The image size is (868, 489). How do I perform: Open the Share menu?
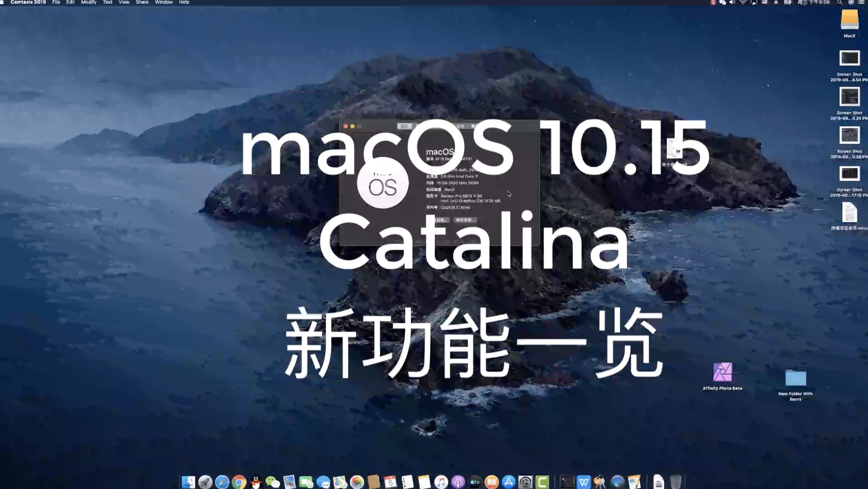[x=142, y=2]
